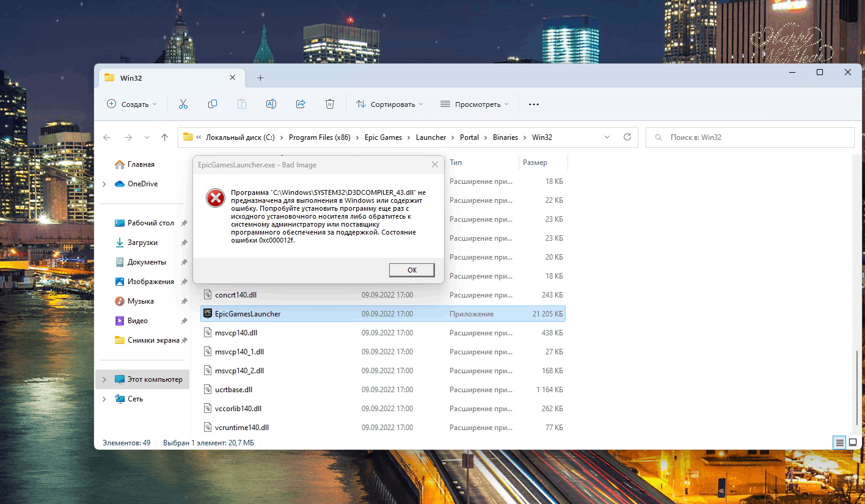Click the concrt140.dll file icon
This screenshot has height=504, width=865.
tap(207, 295)
